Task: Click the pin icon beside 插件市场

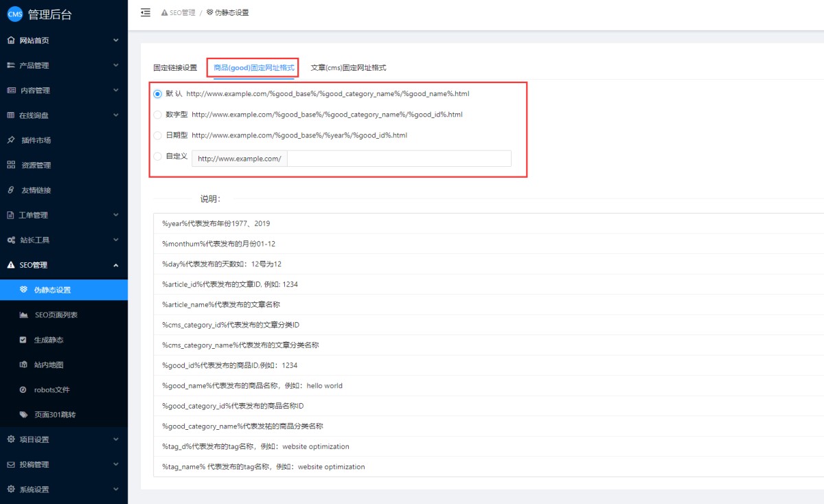Action: click(x=11, y=140)
